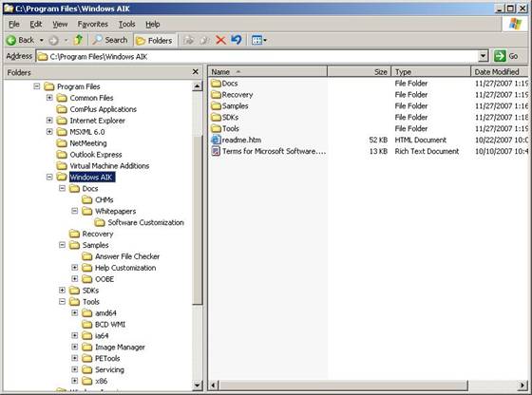
Task: Click the green Go button
Action: click(x=506, y=56)
